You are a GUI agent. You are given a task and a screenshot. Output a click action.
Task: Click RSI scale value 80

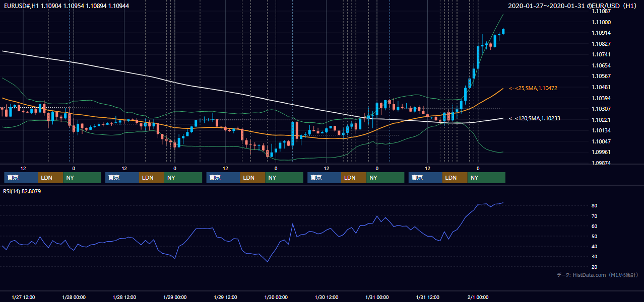pyautogui.click(x=595, y=206)
